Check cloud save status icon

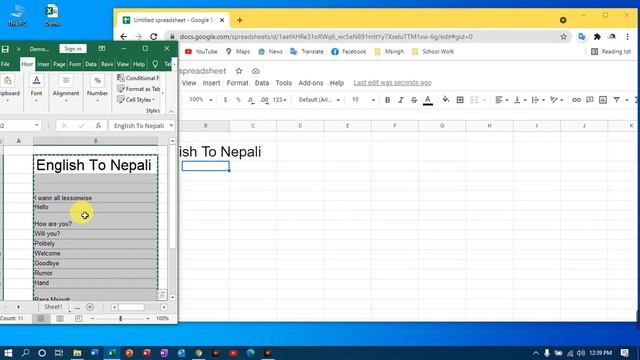tap(256, 71)
